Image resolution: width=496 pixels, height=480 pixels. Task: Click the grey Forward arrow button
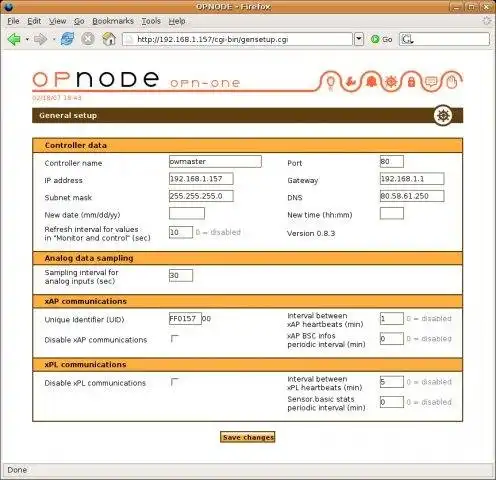point(41,39)
